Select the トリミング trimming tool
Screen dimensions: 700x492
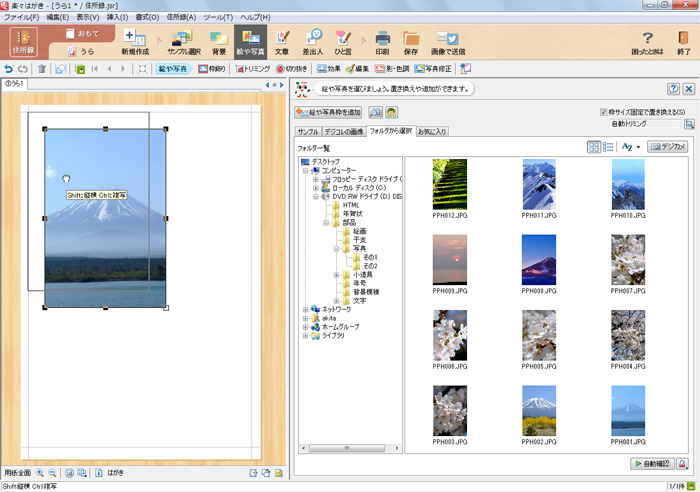click(251, 69)
